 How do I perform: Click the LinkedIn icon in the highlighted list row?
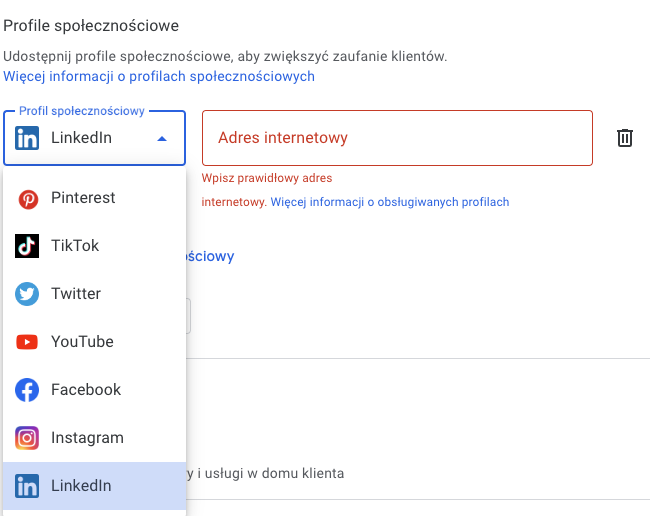coord(27,486)
